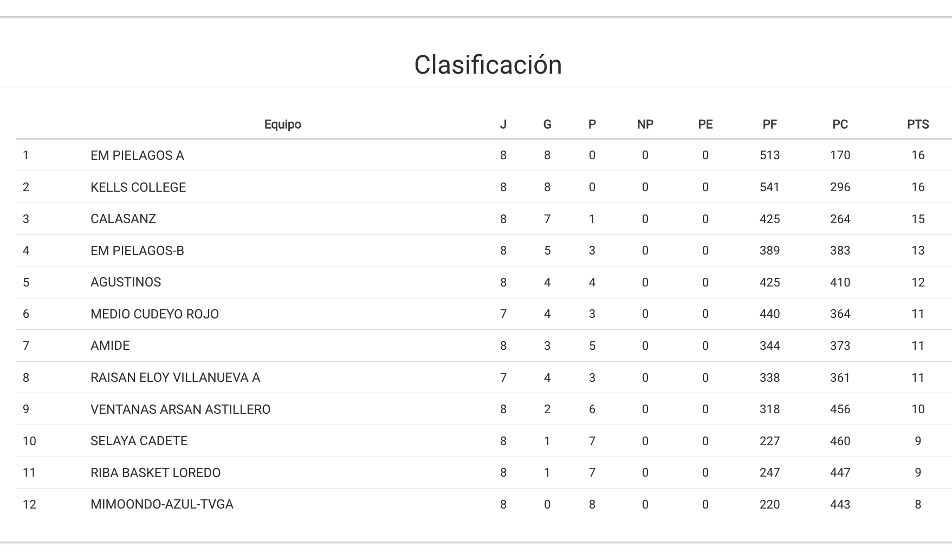Click the AMIDE team name
The height and width of the screenshot is (560, 952).
click(x=110, y=346)
